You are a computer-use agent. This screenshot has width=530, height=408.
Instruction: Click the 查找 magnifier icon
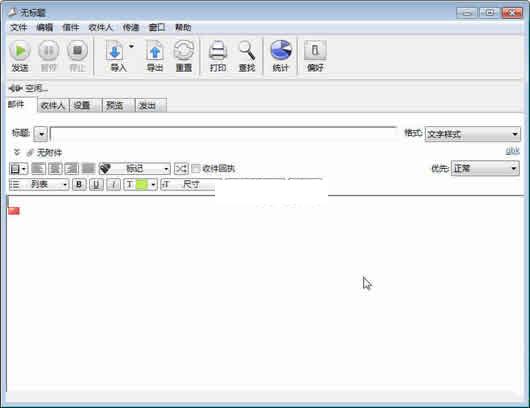(247, 51)
